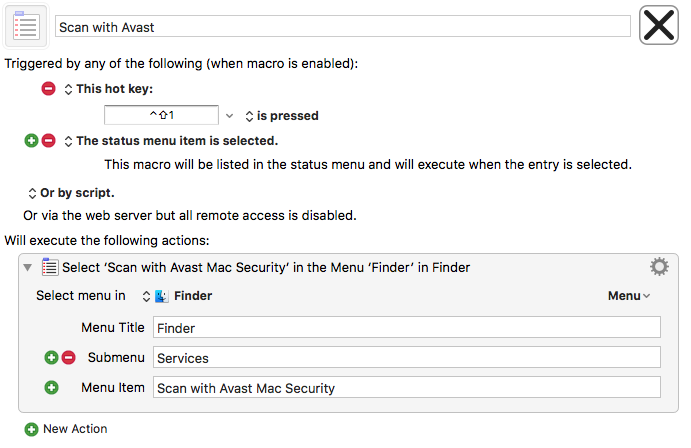Change the 'Or by script' option popup
The image size is (691, 448).
point(71,193)
